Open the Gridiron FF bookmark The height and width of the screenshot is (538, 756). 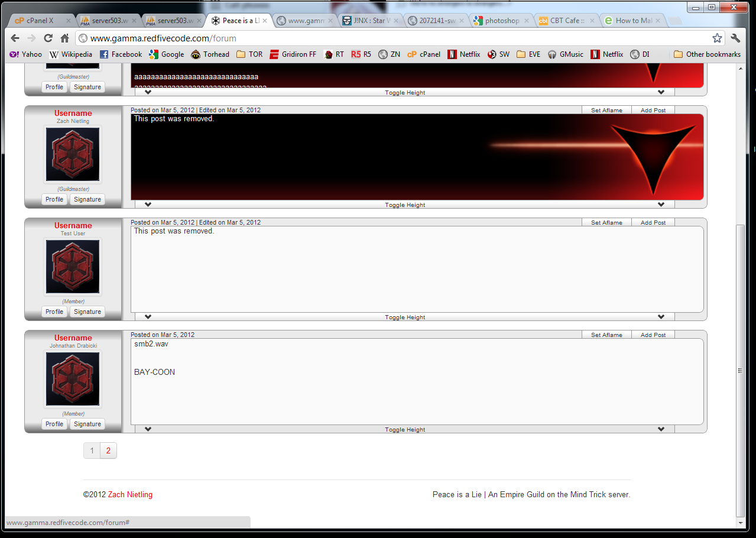coord(293,54)
